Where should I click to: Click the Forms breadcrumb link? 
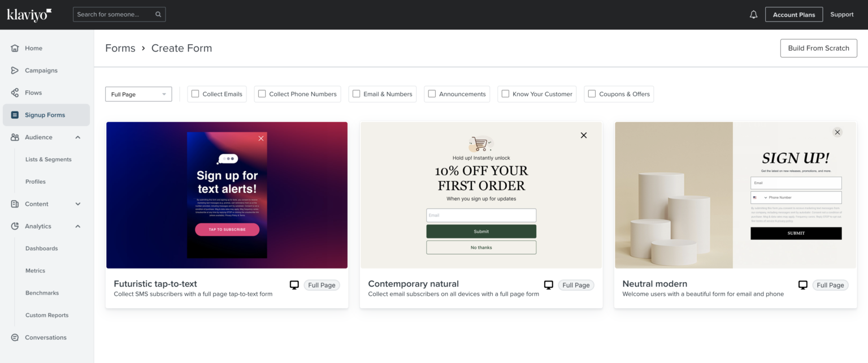pyautogui.click(x=120, y=48)
